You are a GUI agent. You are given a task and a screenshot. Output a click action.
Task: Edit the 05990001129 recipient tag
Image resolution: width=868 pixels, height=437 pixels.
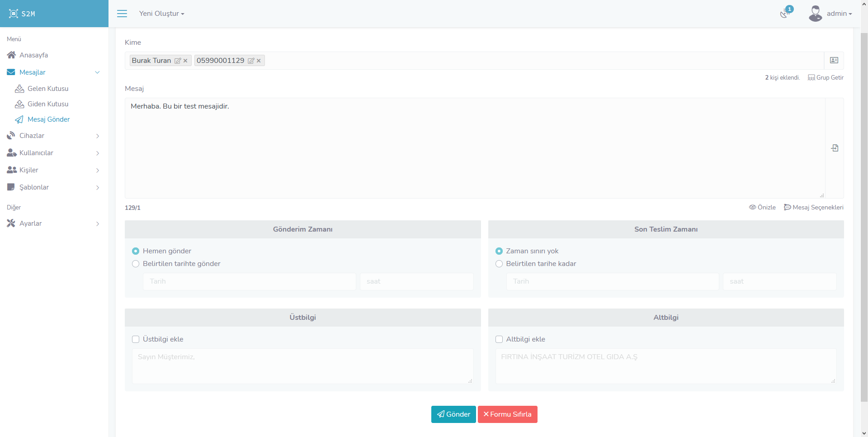point(251,61)
